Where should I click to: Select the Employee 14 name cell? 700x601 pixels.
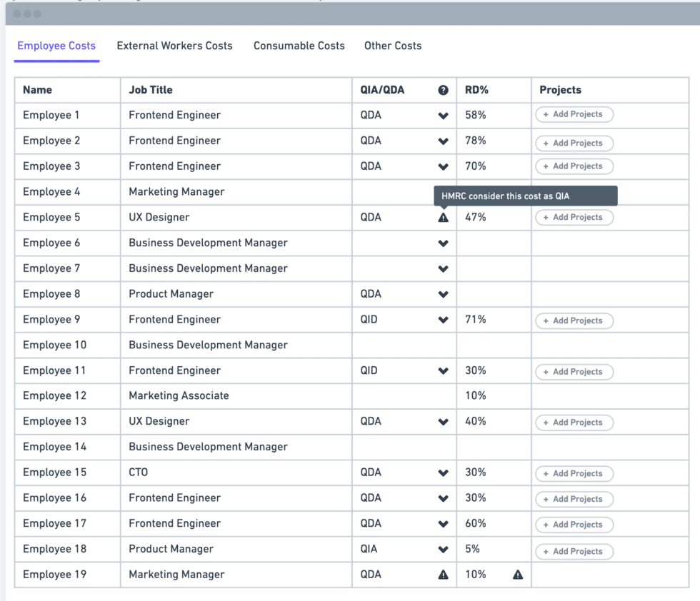pos(67,447)
